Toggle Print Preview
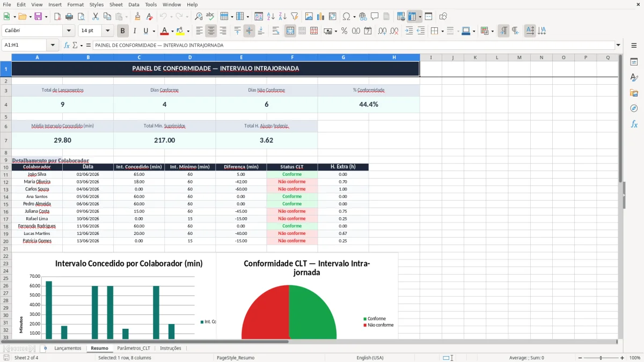644x362 pixels. pos(80,17)
